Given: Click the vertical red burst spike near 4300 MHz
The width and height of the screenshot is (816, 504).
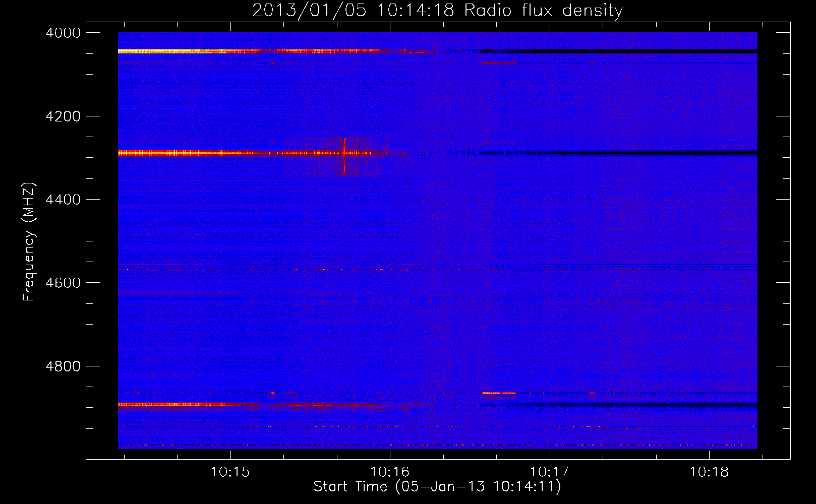Looking at the screenshot, I should tap(344, 156).
